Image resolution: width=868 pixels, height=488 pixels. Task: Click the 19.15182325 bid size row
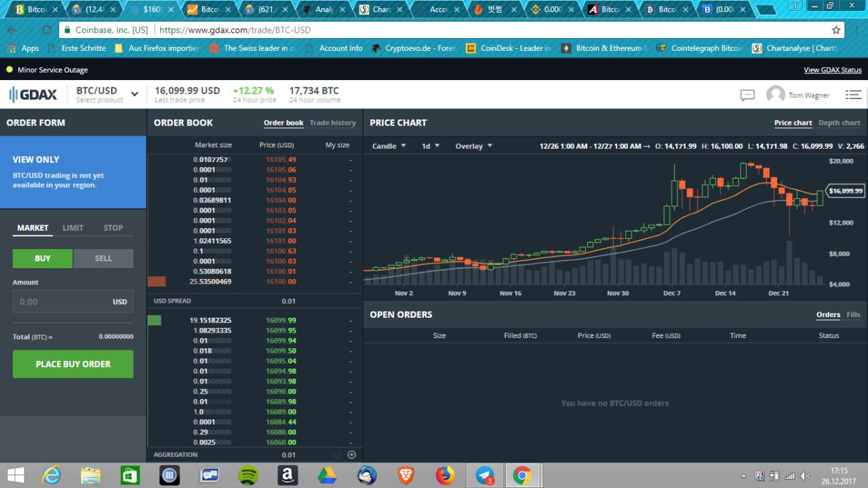click(255, 320)
